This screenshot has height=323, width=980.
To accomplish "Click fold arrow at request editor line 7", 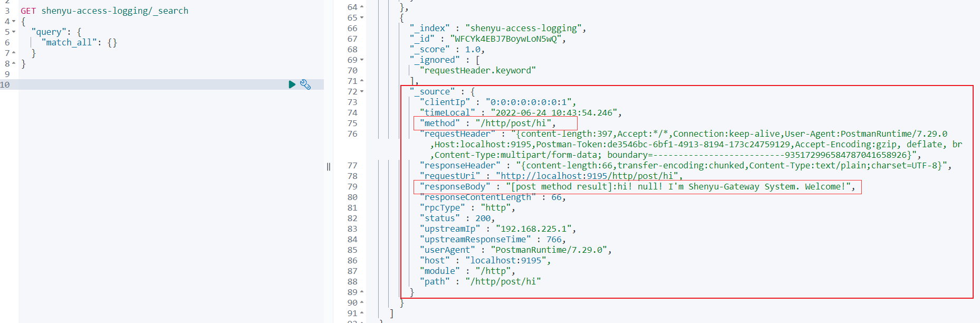I will [14, 53].
